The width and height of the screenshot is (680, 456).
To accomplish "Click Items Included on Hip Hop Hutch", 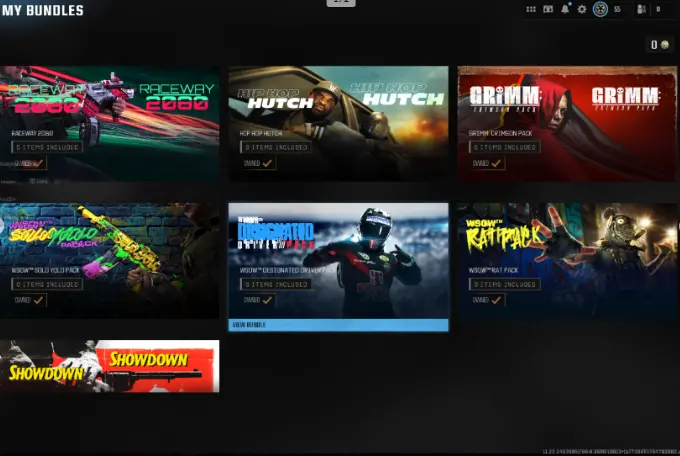I will pyautogui.click(x=276, y=147).
